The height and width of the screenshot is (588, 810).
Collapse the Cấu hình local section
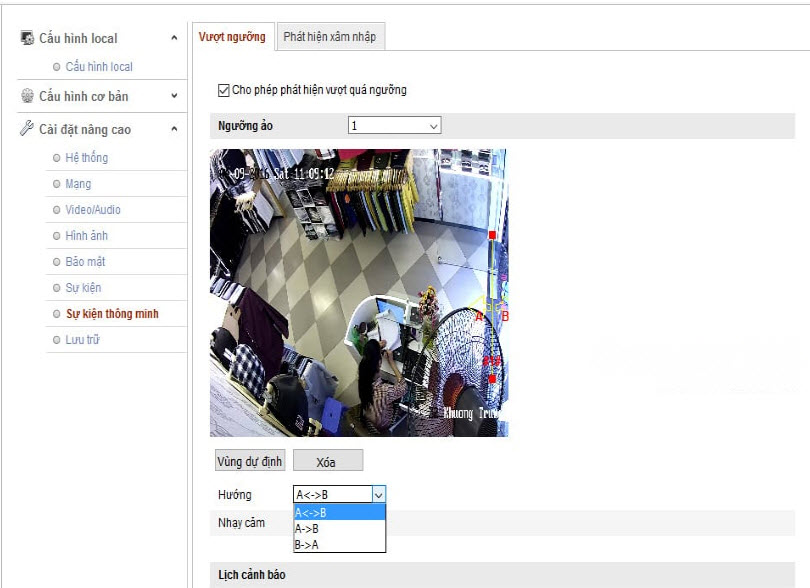point(174,38)
